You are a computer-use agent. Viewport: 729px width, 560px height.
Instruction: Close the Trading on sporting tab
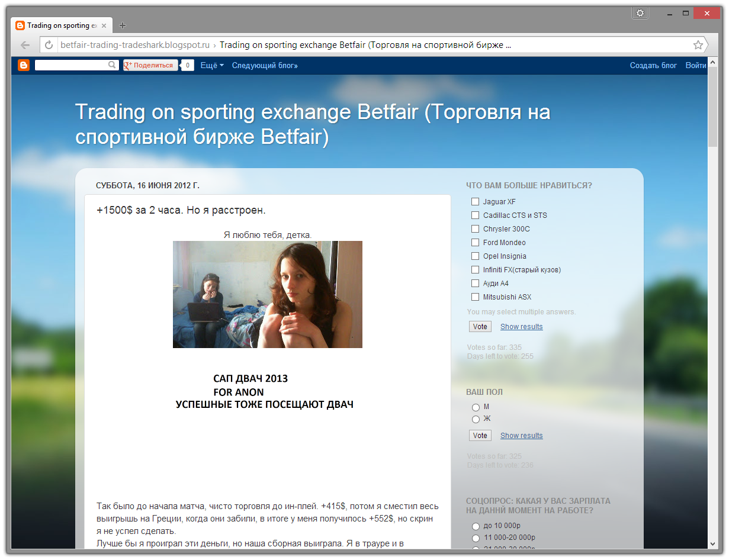click(104, 26)
